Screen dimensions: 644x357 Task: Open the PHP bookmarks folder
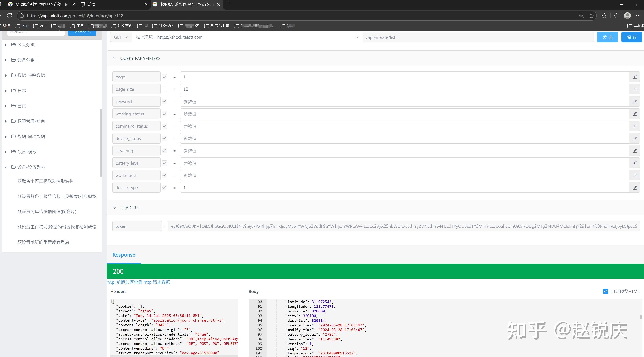click(22, 26)
